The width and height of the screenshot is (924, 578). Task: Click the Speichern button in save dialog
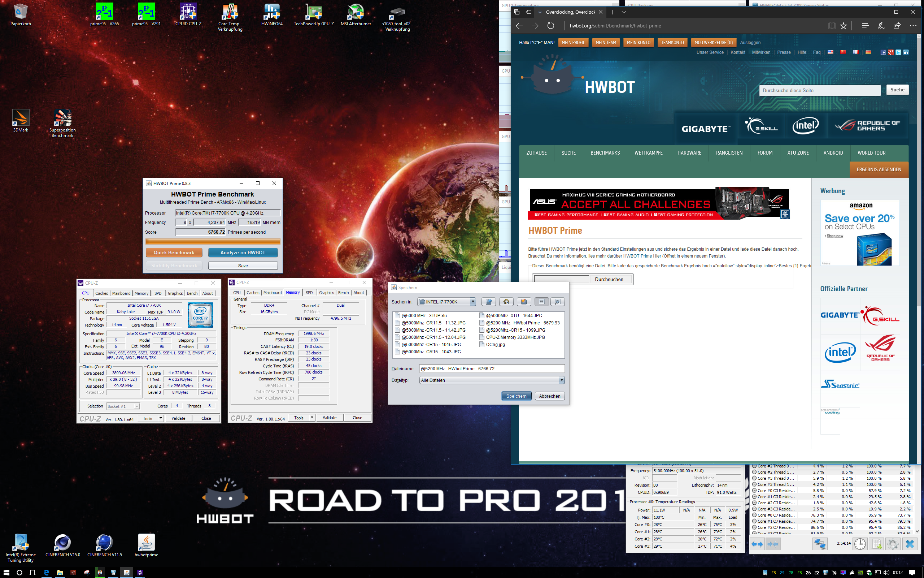click(516, 396)
